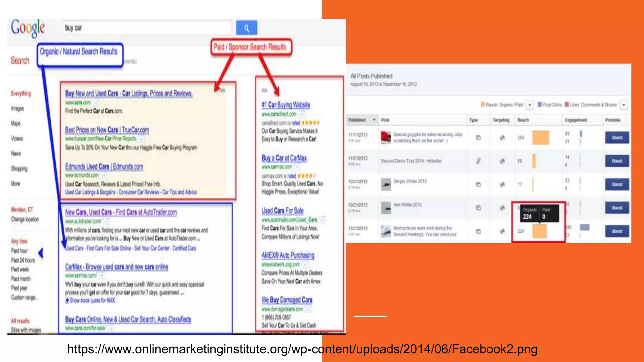
Task: Open the Reach: Organic/Paid dropdown arrow
Action: (530, 105)
